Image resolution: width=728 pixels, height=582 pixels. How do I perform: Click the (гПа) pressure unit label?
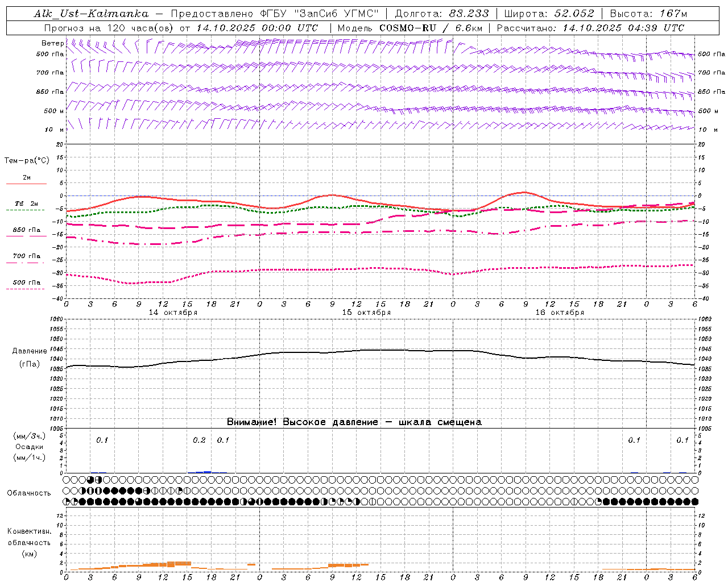click(30, 364)
